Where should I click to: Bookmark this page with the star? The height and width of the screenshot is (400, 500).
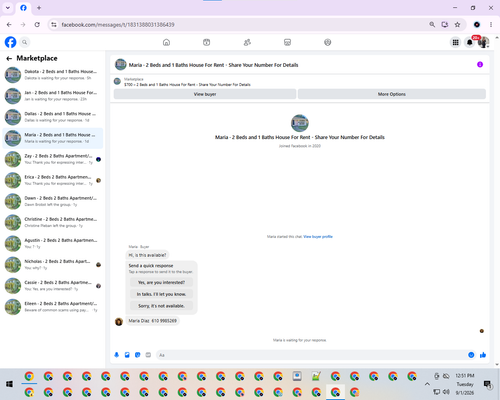[x=457, y=25]
